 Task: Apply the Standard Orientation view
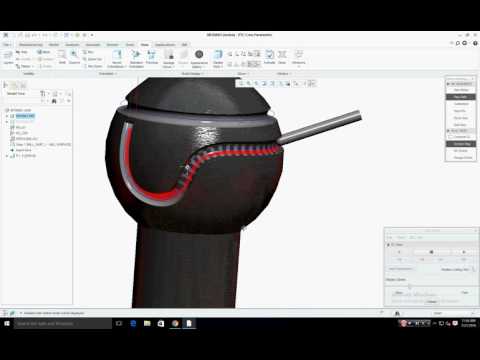136,59
